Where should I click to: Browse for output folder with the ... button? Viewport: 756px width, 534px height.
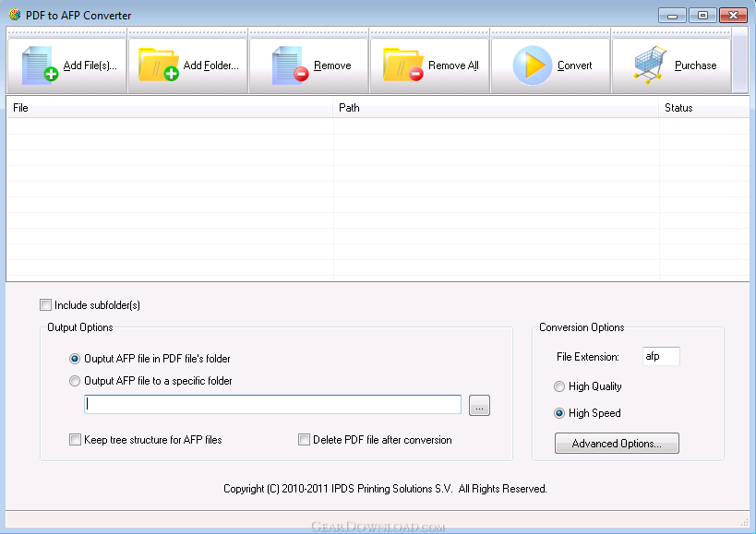479,406
